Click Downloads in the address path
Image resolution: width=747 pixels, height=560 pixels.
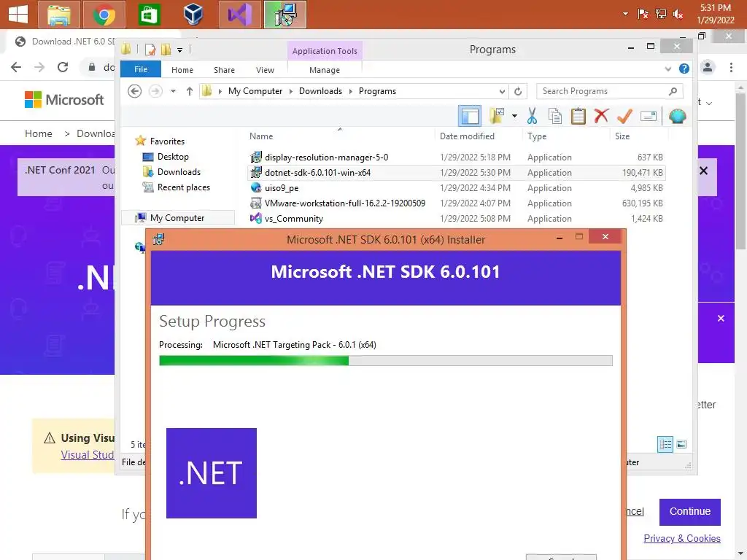pos(320,91)
